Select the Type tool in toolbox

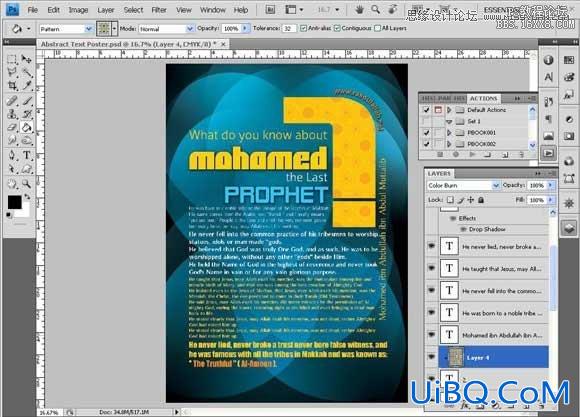tap(27, 155)
